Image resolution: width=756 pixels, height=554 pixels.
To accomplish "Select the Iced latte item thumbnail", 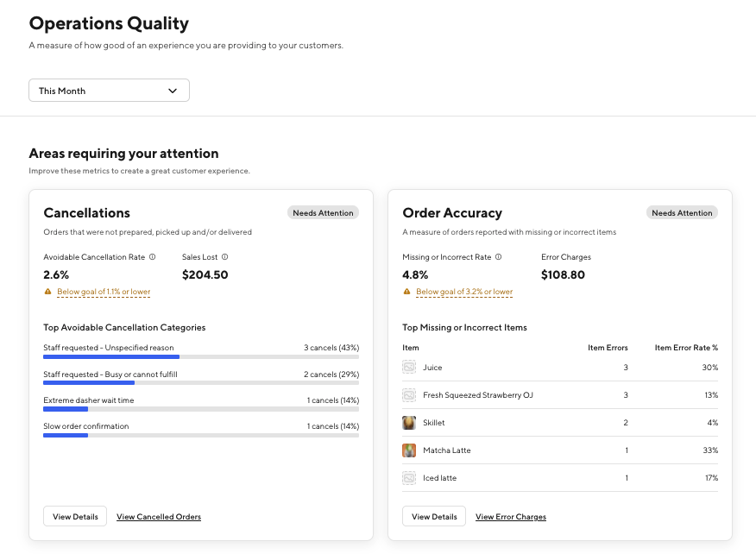I will point(407,477).
